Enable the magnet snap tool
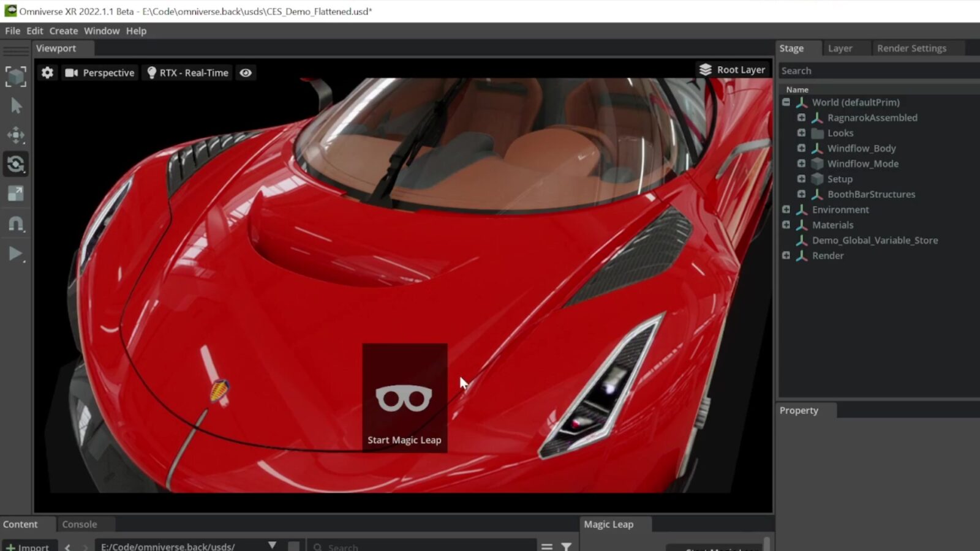Screen dimensions: 980x551 click(16, 224)
